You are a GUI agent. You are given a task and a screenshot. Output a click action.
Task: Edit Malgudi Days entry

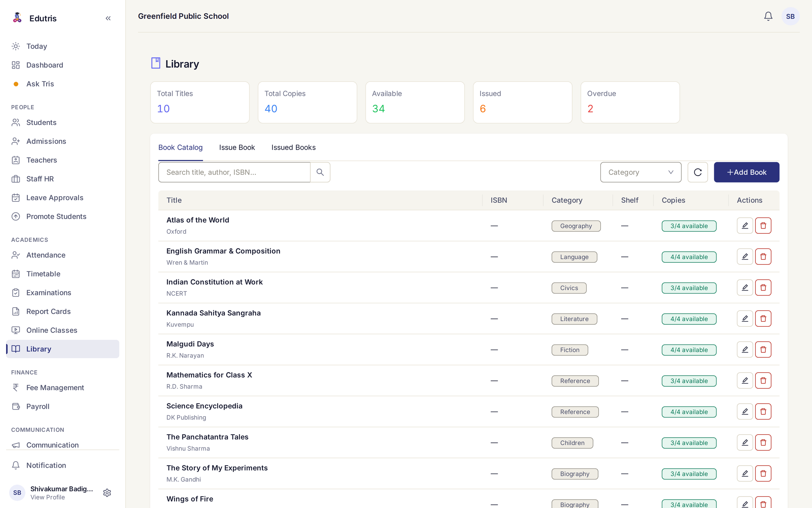point(745,350)
